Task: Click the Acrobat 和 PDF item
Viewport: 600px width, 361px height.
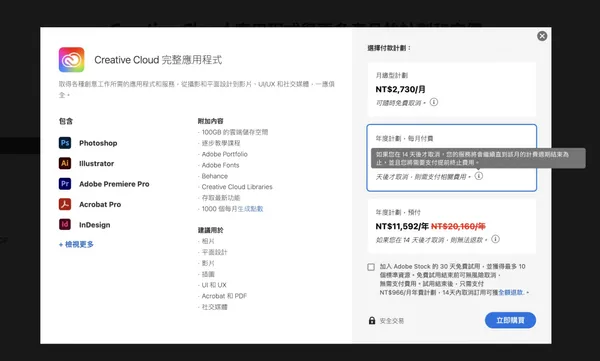Action: pos(224,296)
